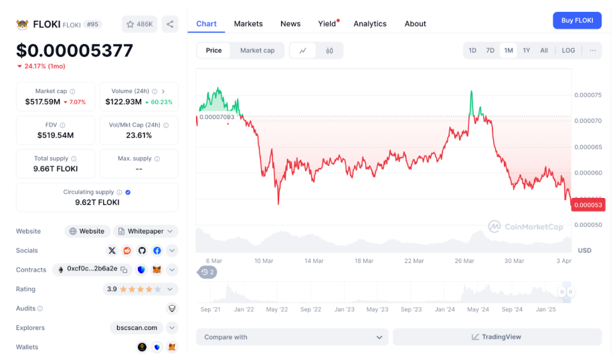Copy the contract address 0xcf0c...2b6a2e

click(124, 269)
